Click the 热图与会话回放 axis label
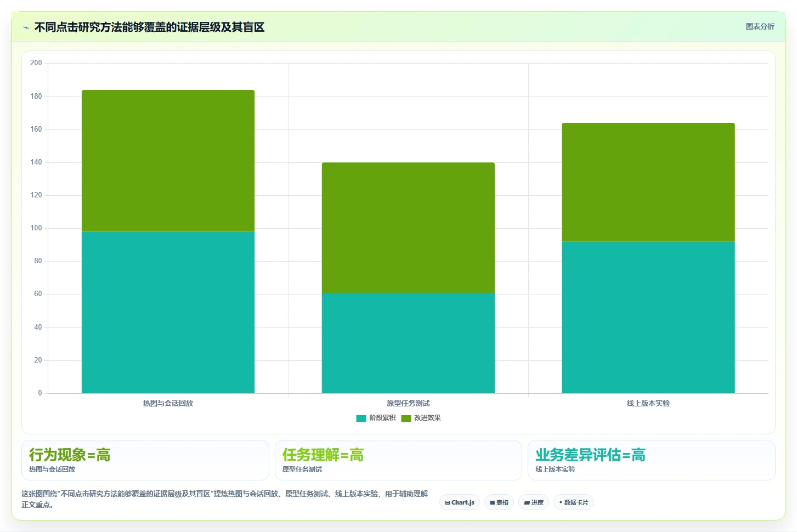Image resolution: width=797 pixels, height=532 pixels. point(168,403)
